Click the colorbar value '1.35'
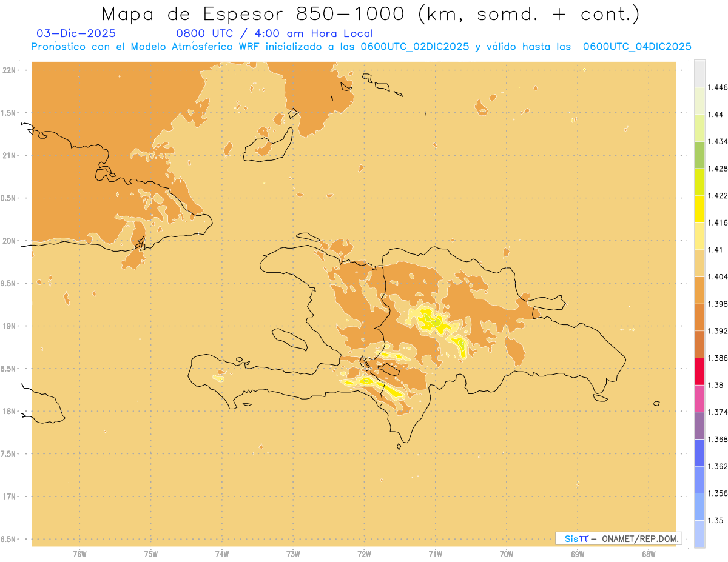 (715, 520)
